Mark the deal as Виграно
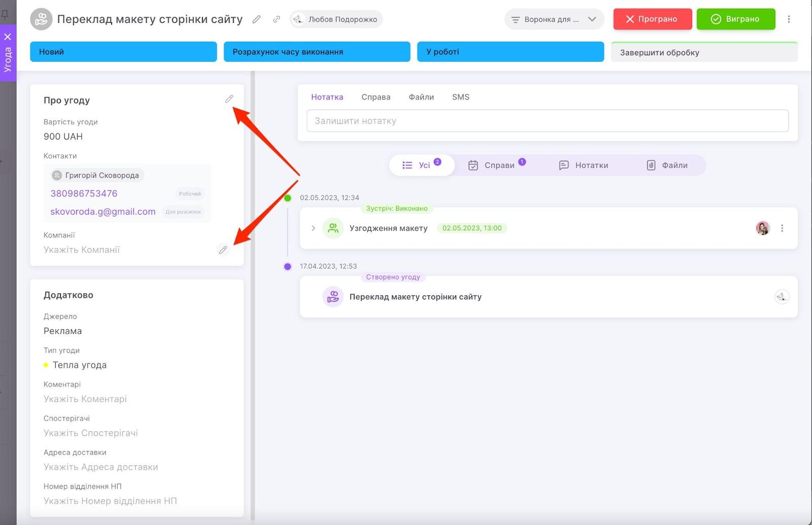The height and width of the screenshot is (525, 812). click(x=736, y=19)
